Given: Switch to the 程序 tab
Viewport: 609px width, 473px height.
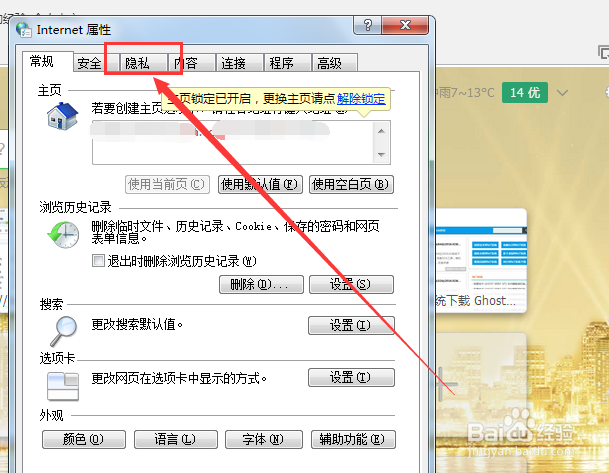Looking at the screenshot, I should click(287, 63).
